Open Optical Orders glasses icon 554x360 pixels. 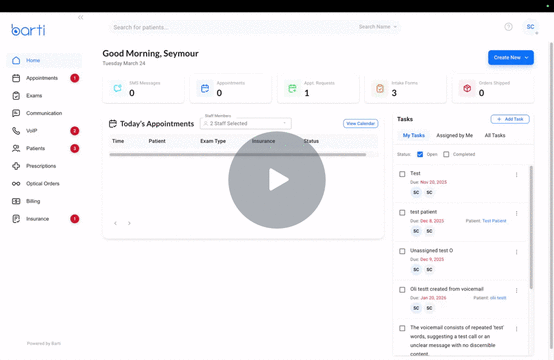(16, 184)
